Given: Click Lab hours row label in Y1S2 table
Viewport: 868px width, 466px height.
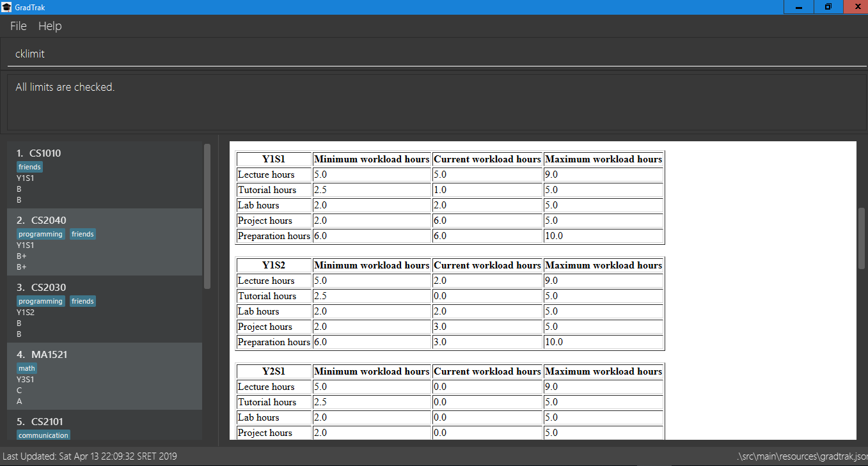Looking at the screenshot, I should (x=258, y=311).
